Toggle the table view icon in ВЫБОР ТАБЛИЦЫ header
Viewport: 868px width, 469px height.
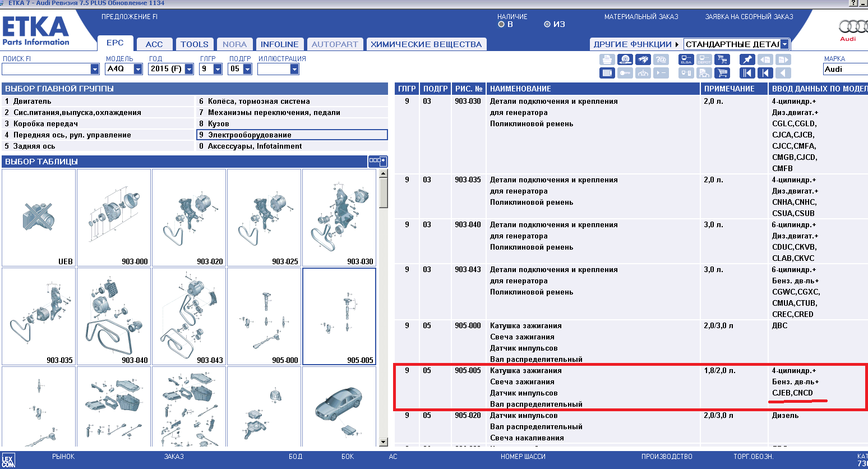(377, 161)
